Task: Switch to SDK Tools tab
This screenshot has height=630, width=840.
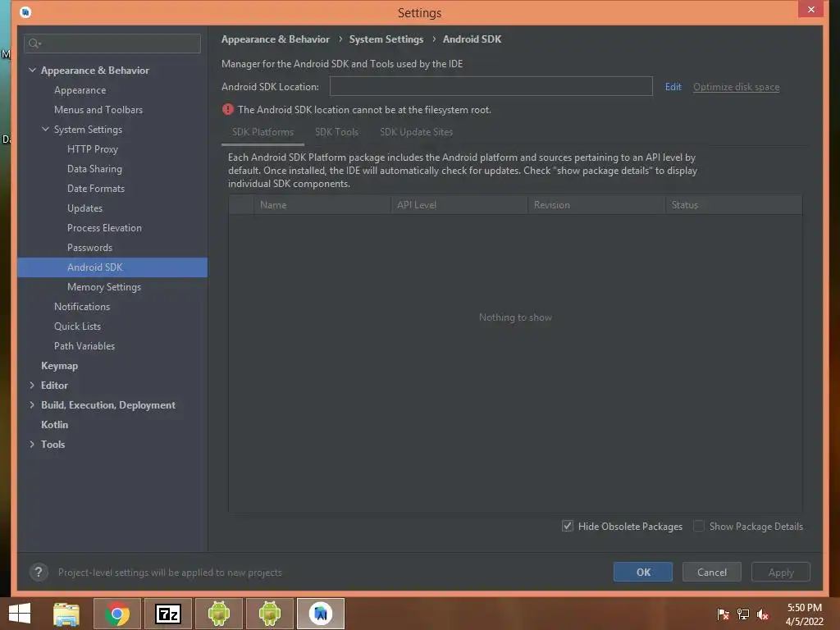Action: click(336, 132)
